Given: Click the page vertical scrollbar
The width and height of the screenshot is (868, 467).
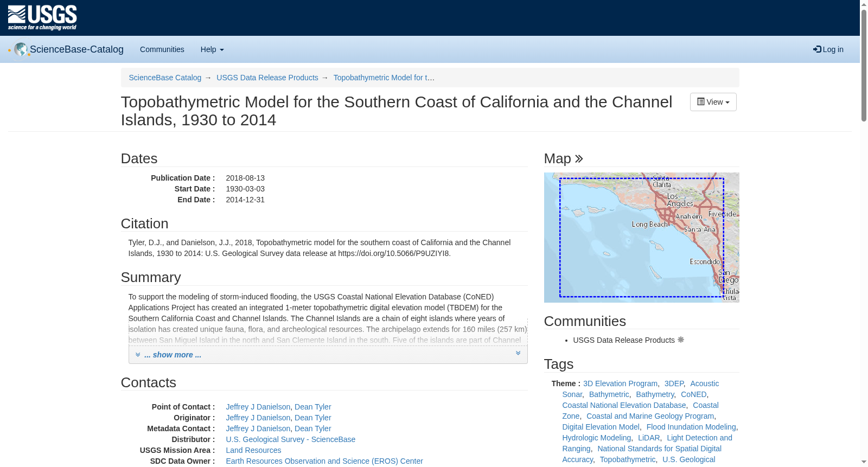Looking at the screenshot, I should [x=864, y=234].
